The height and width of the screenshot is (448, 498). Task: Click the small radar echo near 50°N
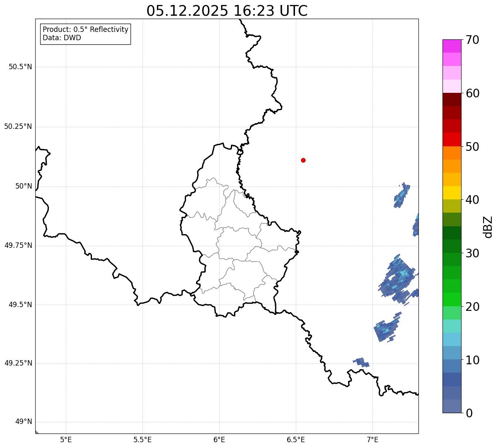(401, 195)
